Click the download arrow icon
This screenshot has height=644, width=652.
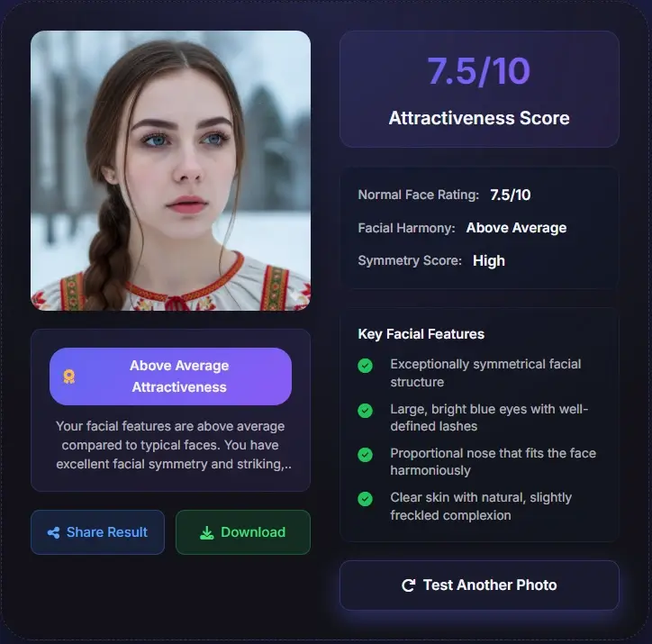pos(206,532)
